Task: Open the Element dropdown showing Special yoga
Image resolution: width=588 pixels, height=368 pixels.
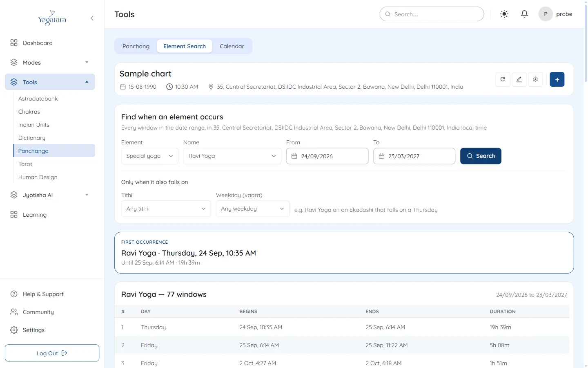Action: (x=150, y=156)
